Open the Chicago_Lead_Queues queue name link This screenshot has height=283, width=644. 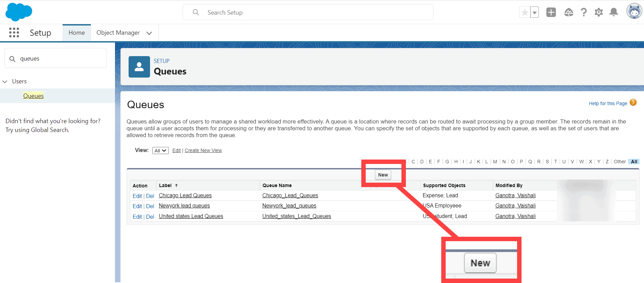(290, 195)
